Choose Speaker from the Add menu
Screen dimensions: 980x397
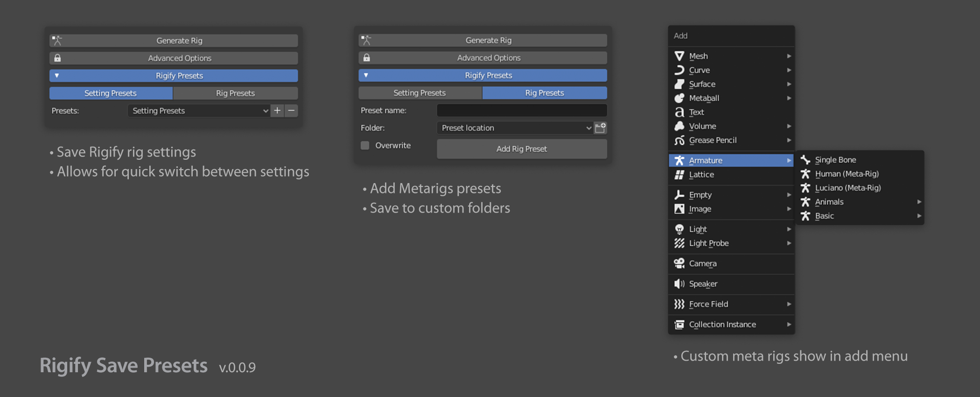click(x=731, y=284)
